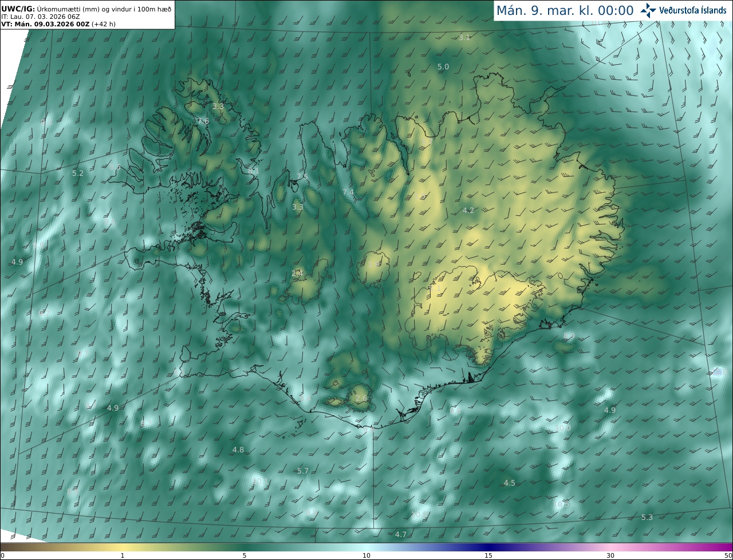
Task: Click the '50' tick label on the color scale
Action: click(728, 555)
